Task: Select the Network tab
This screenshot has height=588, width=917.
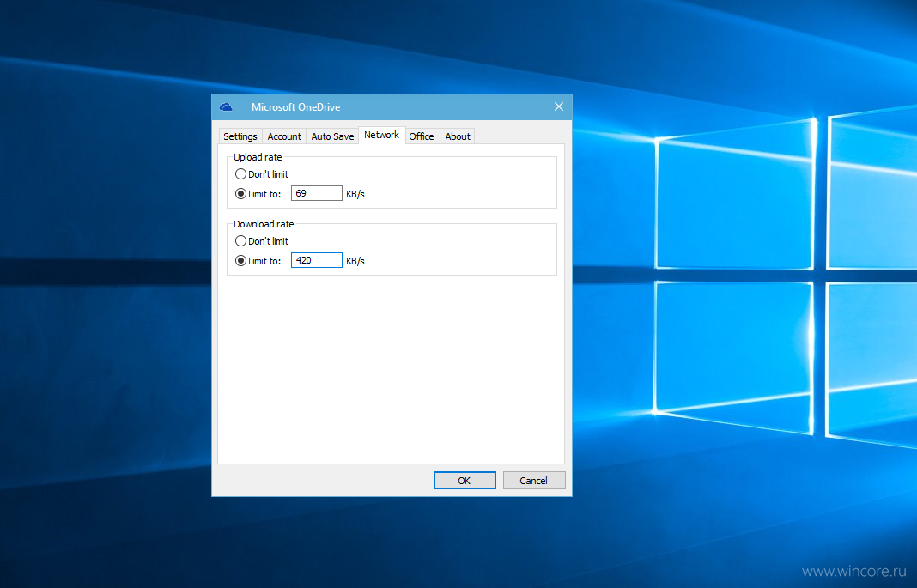Action: pos(381,135)
